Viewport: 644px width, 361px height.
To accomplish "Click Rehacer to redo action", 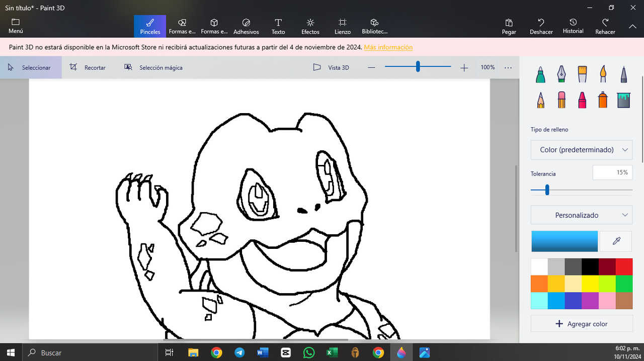I will (x=605, y=26).
